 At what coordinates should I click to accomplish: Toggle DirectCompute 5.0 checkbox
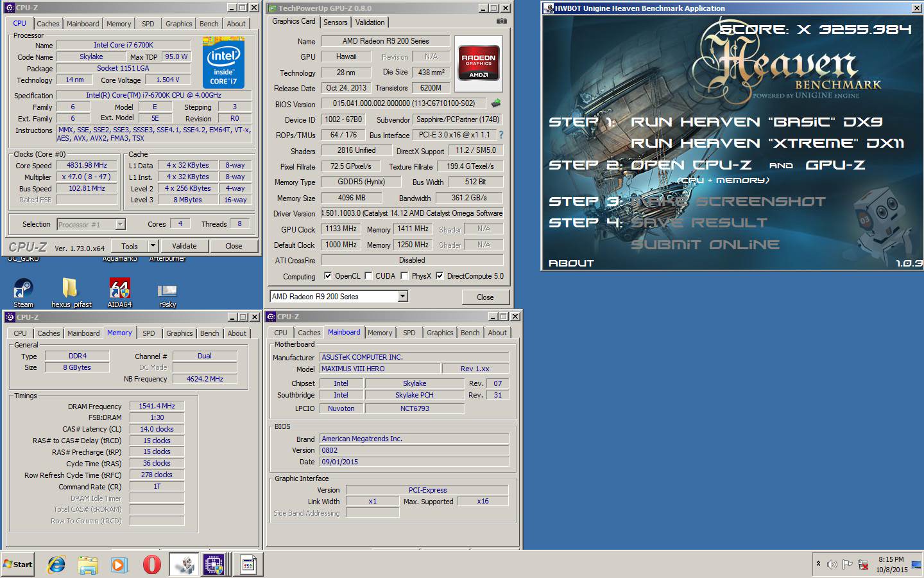(440, 276)
